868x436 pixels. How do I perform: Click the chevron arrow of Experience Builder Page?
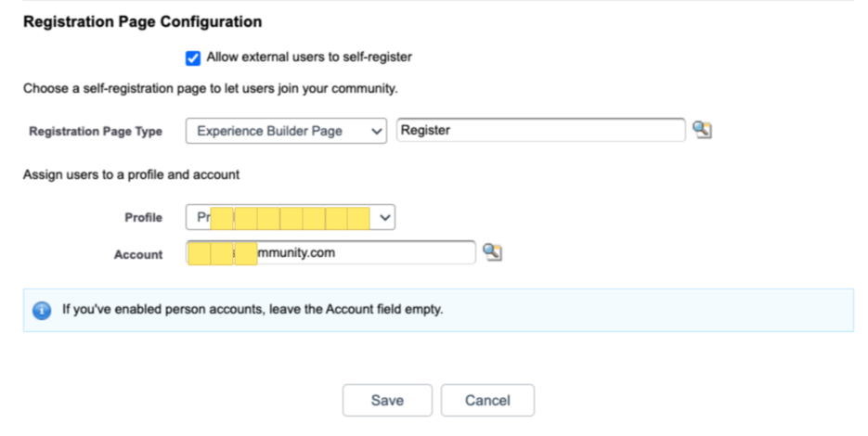[x=376, y=132]
